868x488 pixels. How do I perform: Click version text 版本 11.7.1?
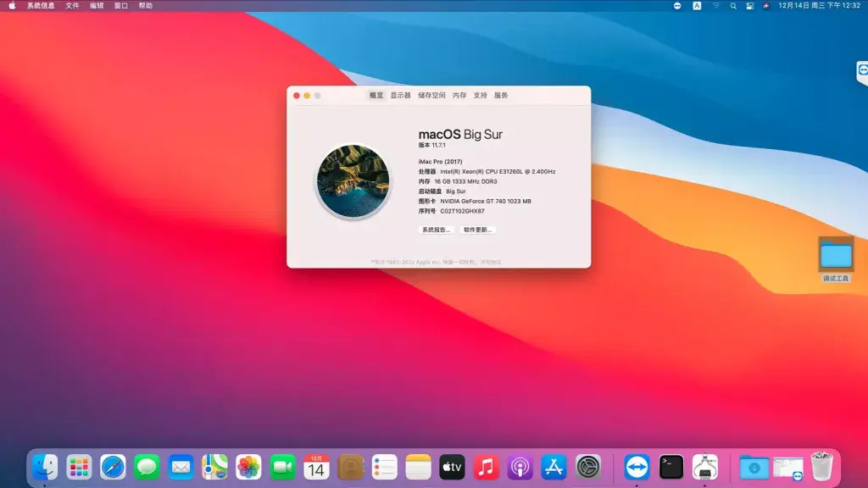[x=431, y=145]
